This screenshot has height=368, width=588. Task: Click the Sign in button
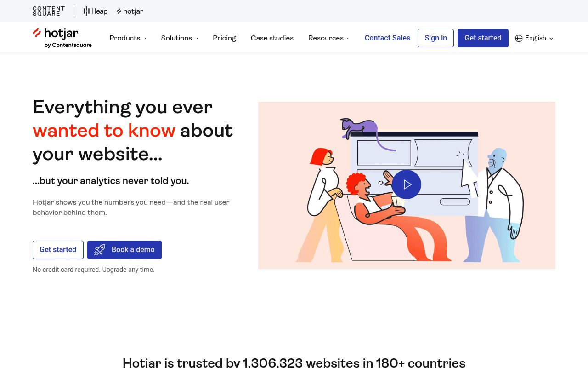435,38
